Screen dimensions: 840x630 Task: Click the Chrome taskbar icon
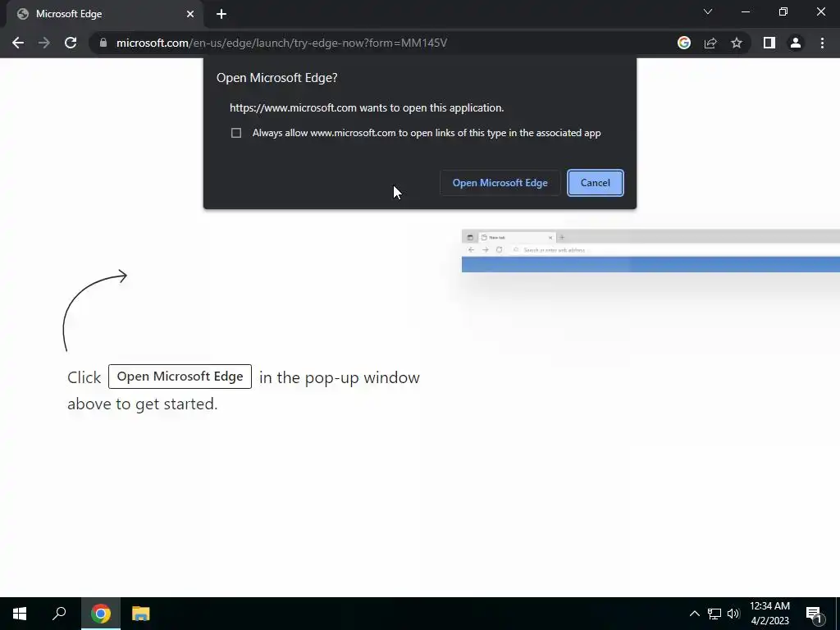(x=101, y=614)
